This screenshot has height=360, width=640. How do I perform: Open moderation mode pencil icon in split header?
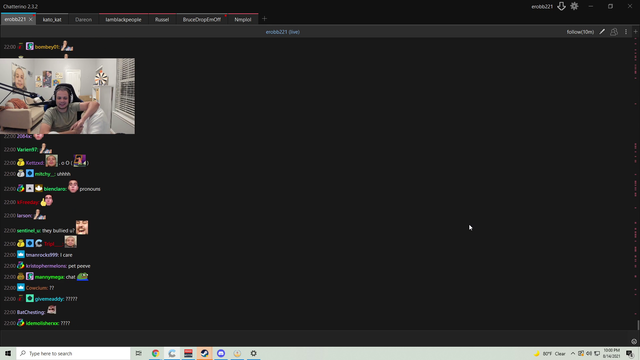click(x=602, y=31)
